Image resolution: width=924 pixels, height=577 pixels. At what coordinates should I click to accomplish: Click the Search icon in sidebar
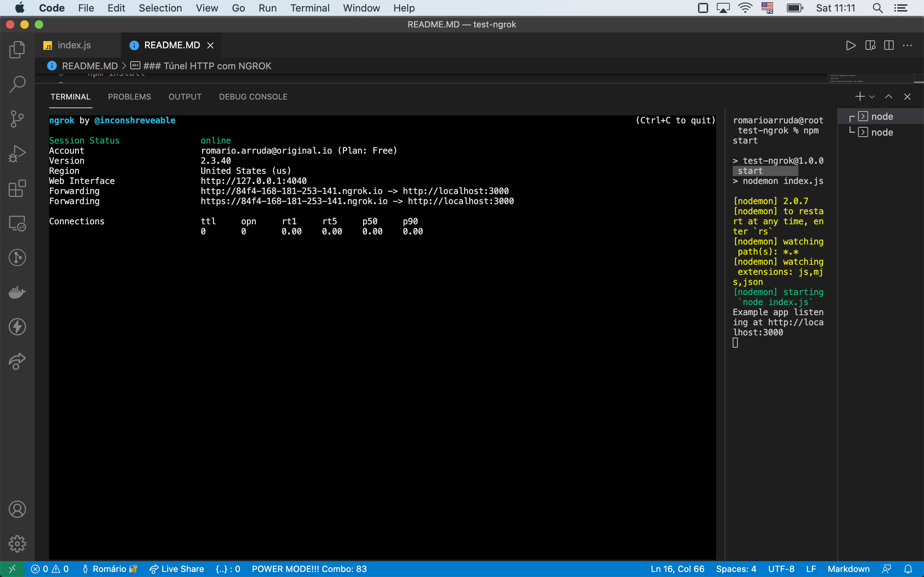click(17, 83)
